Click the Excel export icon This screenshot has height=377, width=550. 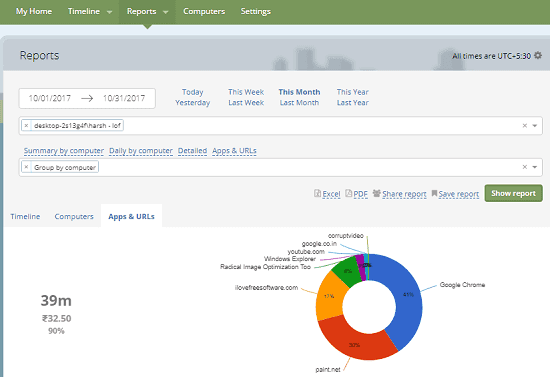(317, 193)
